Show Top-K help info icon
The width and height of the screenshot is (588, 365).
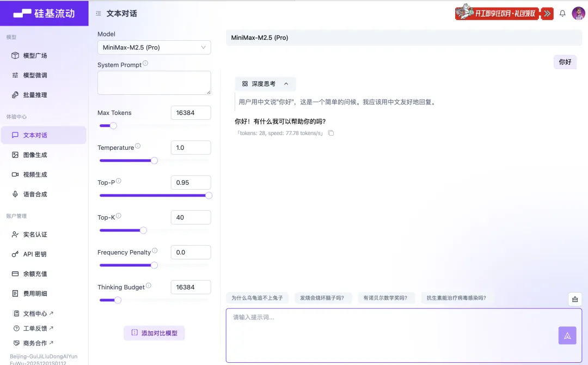(119, 216)
